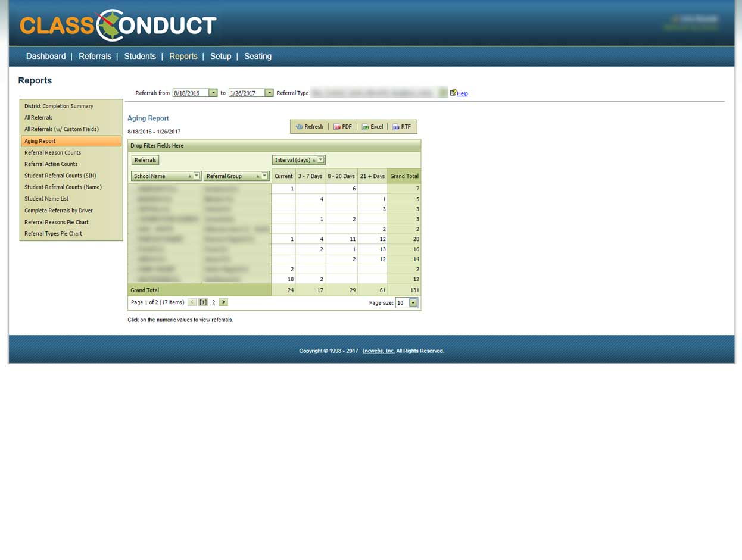
Task: Click the value 10 under Current
Action: tap(291, 279)
